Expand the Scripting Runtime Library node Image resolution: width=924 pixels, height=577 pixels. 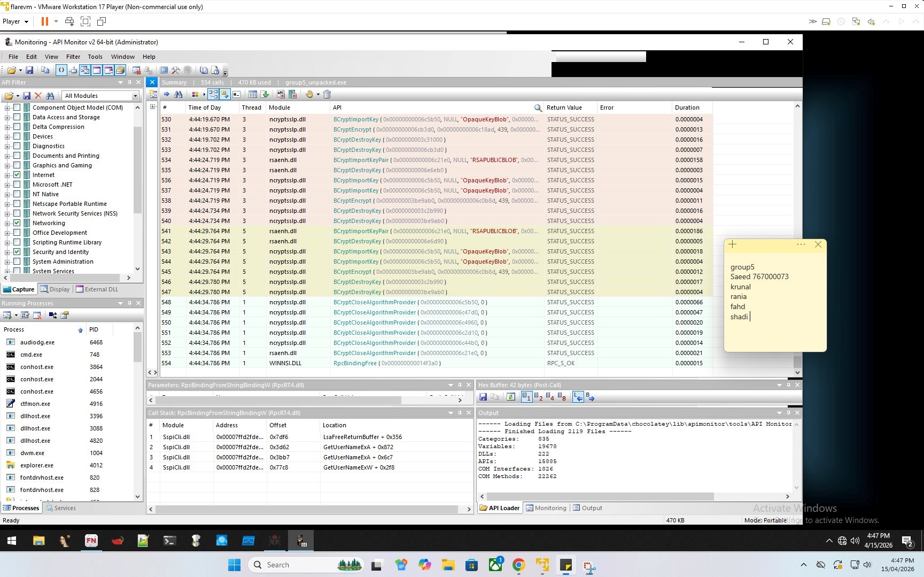tap(7, 242)
